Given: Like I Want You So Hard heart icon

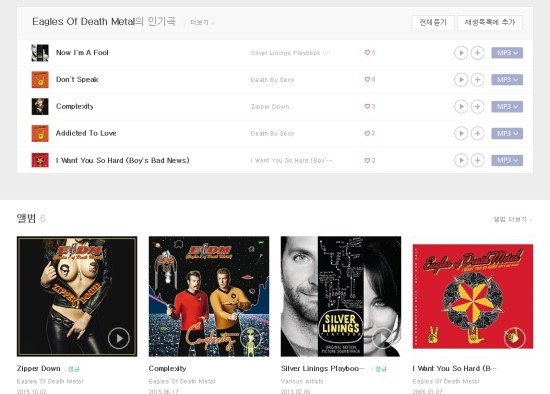Looking at the screenshot, I should click(367, 160).
